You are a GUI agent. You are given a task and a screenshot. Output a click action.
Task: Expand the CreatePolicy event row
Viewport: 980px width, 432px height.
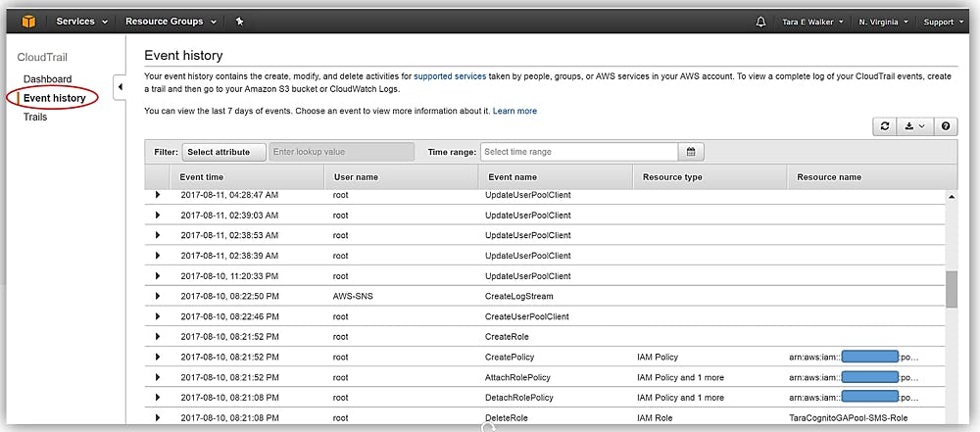[x=157, y=357]
